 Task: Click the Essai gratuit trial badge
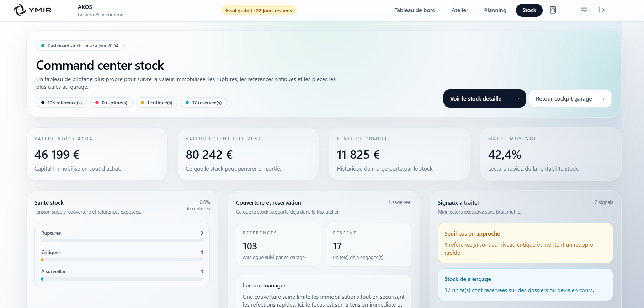(x=259, y=11)
